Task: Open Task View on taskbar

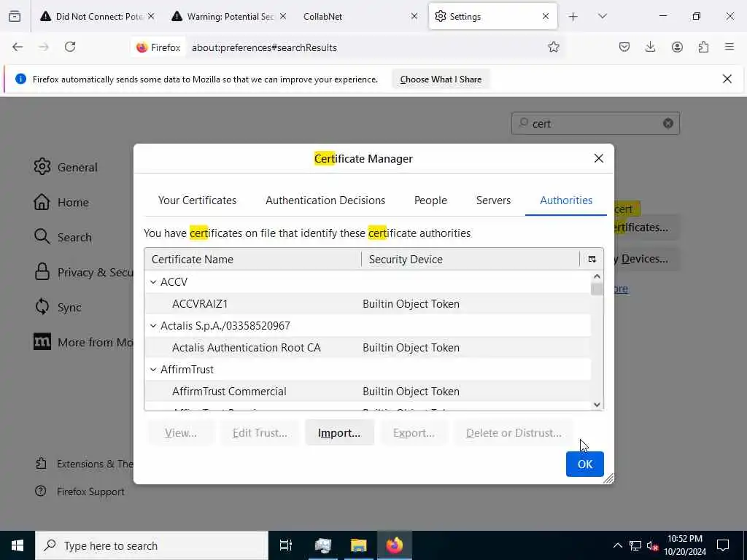Action: 285,545
